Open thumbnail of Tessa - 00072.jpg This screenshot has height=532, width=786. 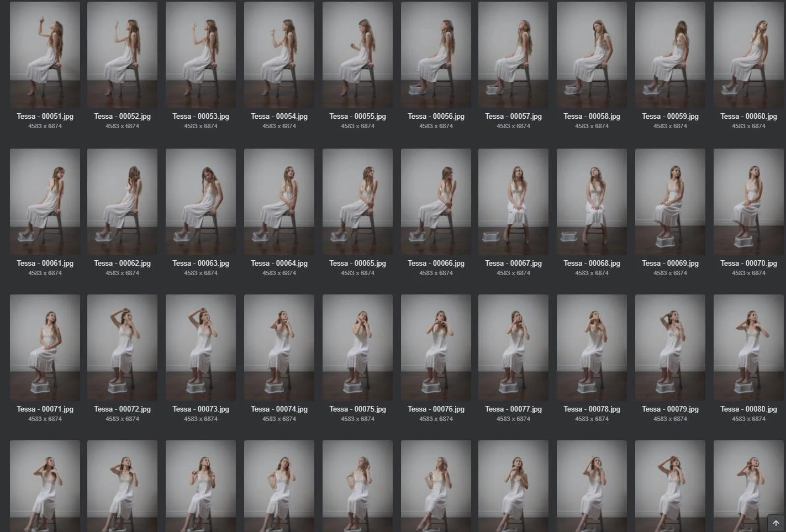coord(122,347)
